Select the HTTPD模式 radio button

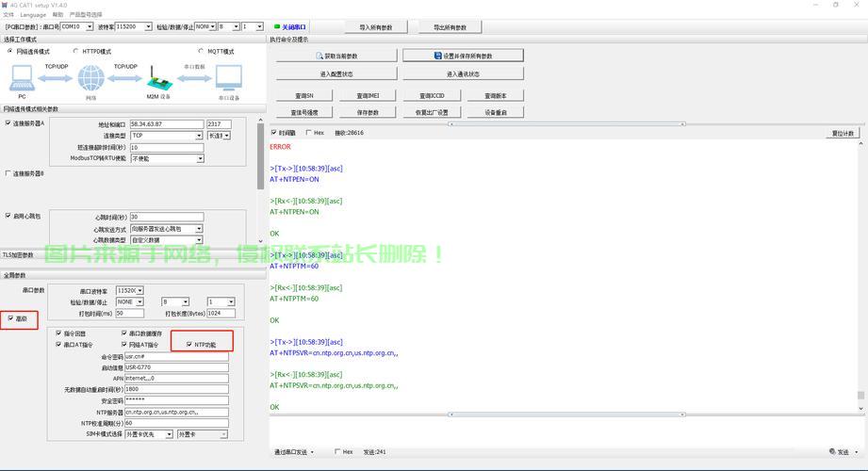(x=76, y=51)
